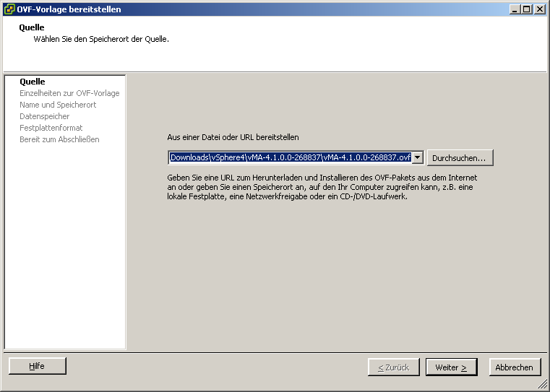Open the Datenspeicher step in the sidebar

tap(45, 116)
